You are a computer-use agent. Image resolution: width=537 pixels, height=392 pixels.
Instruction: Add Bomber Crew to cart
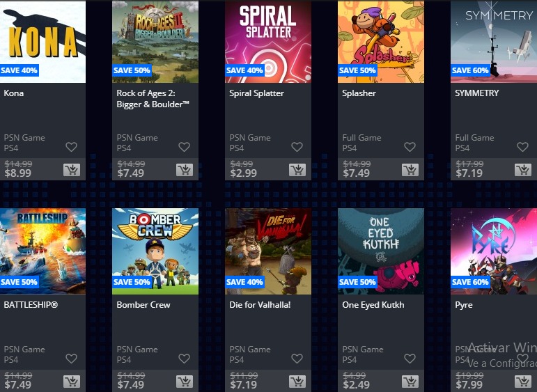(x=185, y=382)
